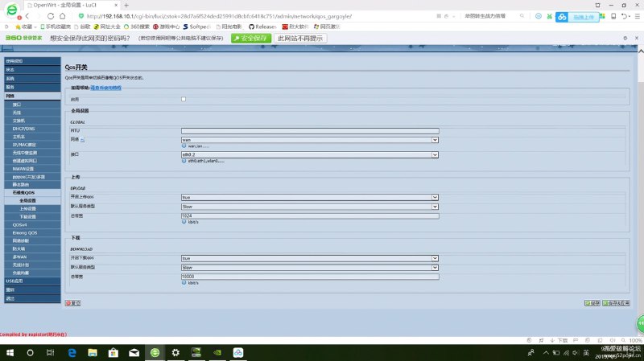Open the Settings gear in taskbar
Screen dimensions: 644x361
(175, 352)
